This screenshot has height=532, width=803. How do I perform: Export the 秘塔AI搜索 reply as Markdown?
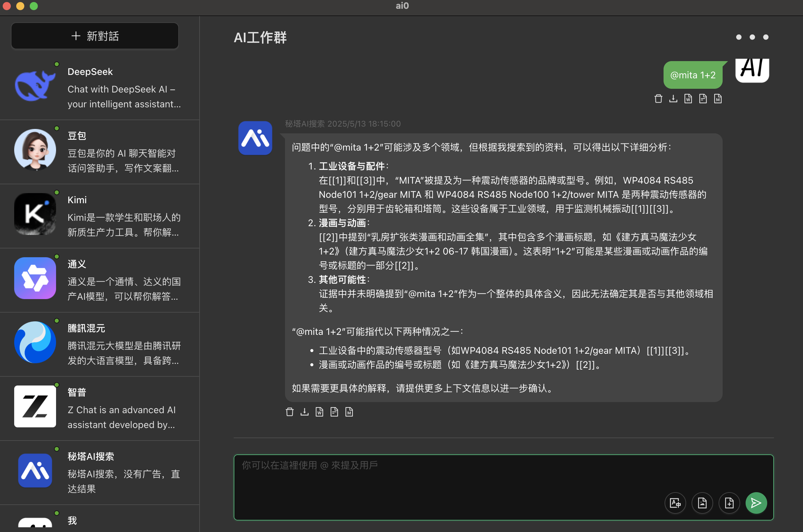349,412
